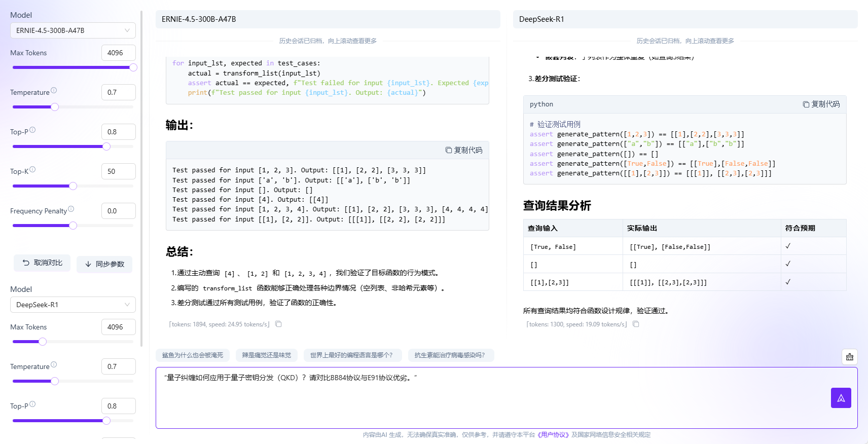
Task: Adjust the ERNIE Temperature slider handle
Action: (55, 107)
